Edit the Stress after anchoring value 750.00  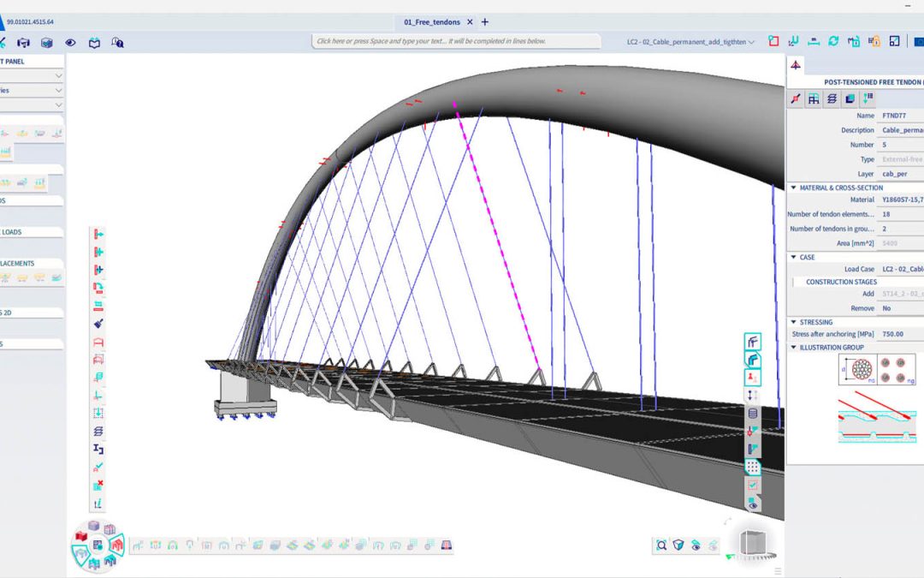click(x=898, y=334)
